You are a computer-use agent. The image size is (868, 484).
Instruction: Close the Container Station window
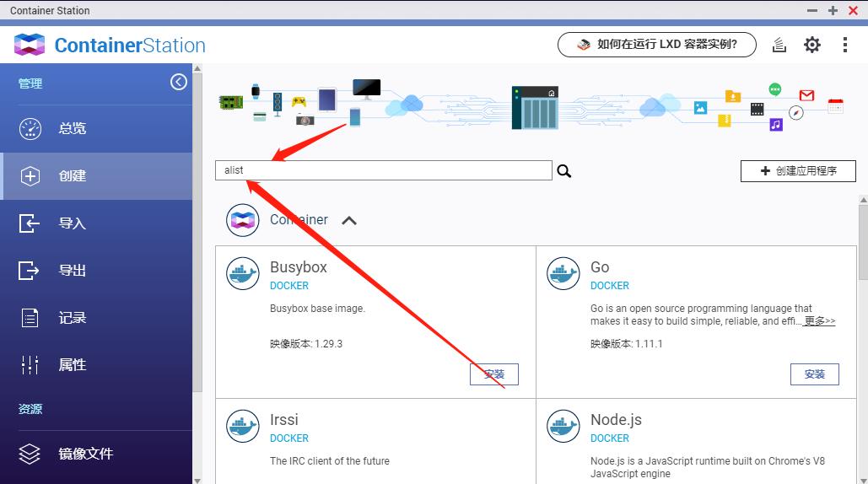point(853,10)
